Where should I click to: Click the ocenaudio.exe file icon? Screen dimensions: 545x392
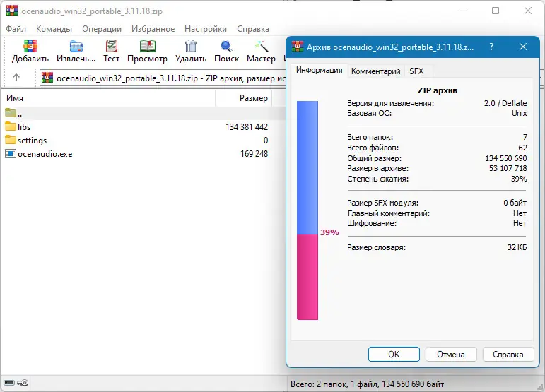pyautogui.click(x=11, y=153)
